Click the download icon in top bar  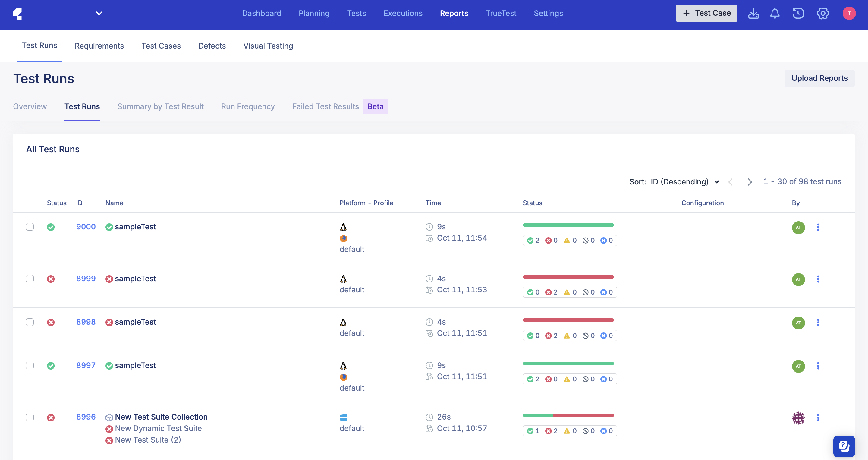tap(753, 14)
